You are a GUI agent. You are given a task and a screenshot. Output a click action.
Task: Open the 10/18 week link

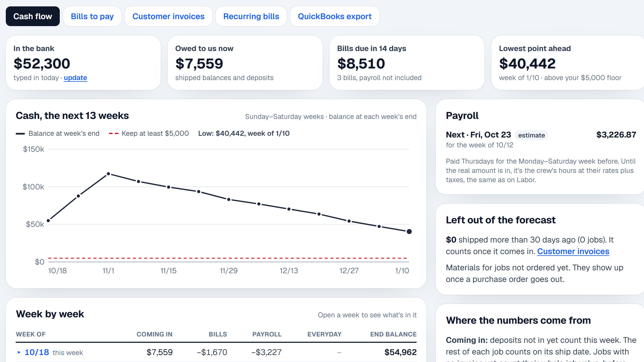[x=37, y=352]
